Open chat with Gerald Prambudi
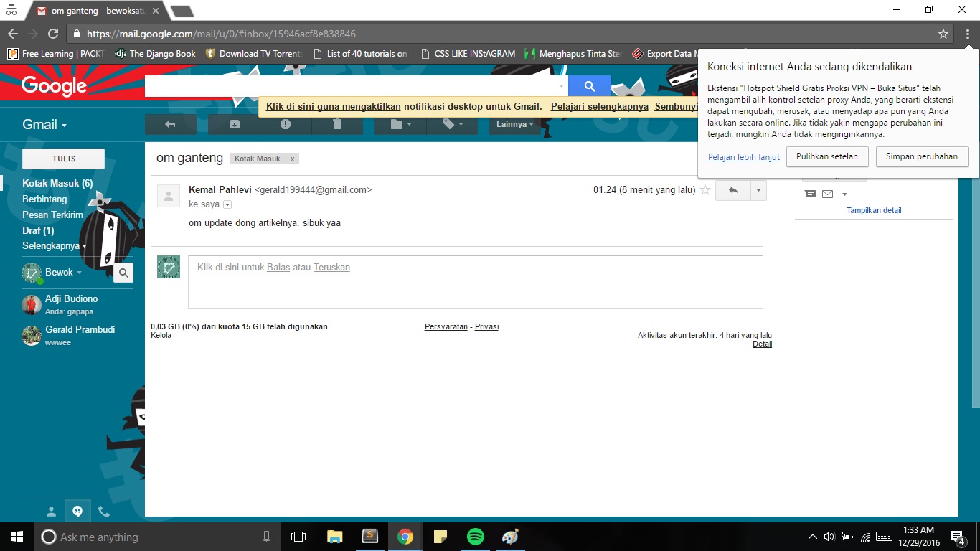Image resolution: width=980 pixels, height=551 pixels. click(72, 335)
